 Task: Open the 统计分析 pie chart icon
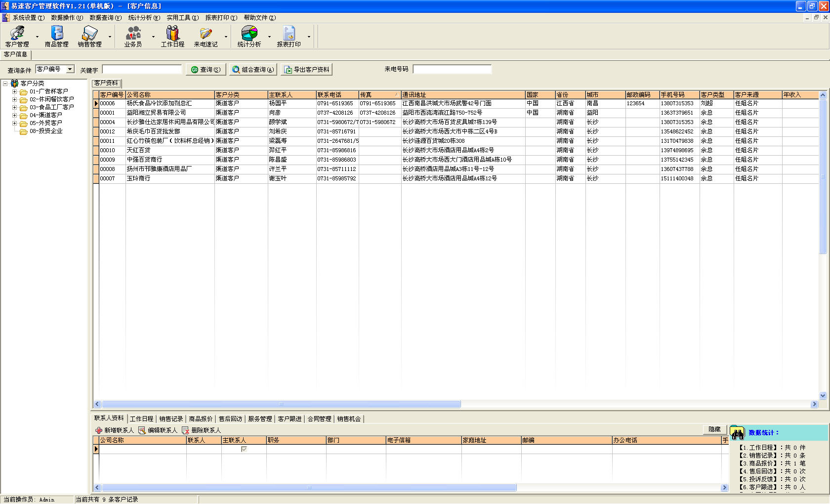(x=249, y=33)
